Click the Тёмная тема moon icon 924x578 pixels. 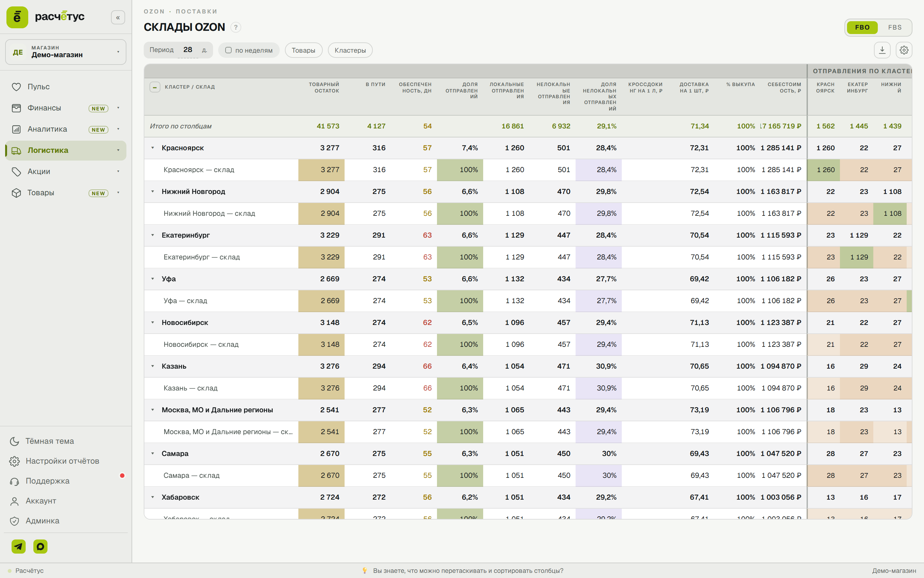coord(14,441)
